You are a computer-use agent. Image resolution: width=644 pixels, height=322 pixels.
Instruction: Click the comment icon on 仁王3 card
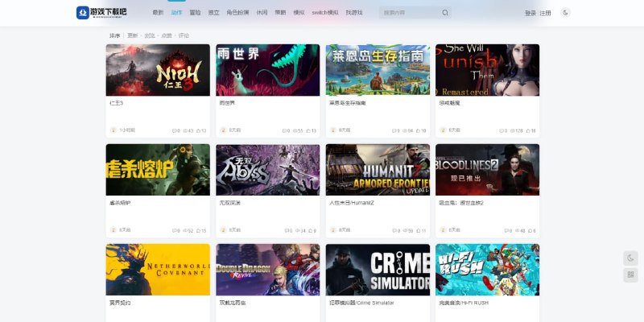point(174,130)
